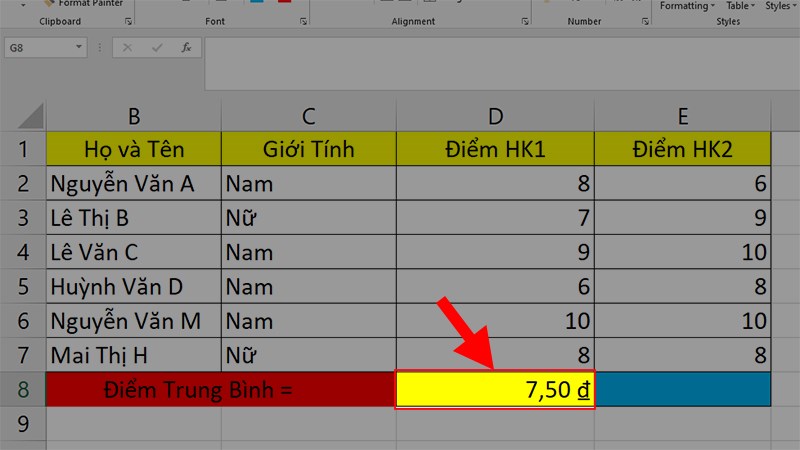Viewport: 800px width, 450px height.
Task: Open the Clipboard group dialog launcher
Action: 127,21
